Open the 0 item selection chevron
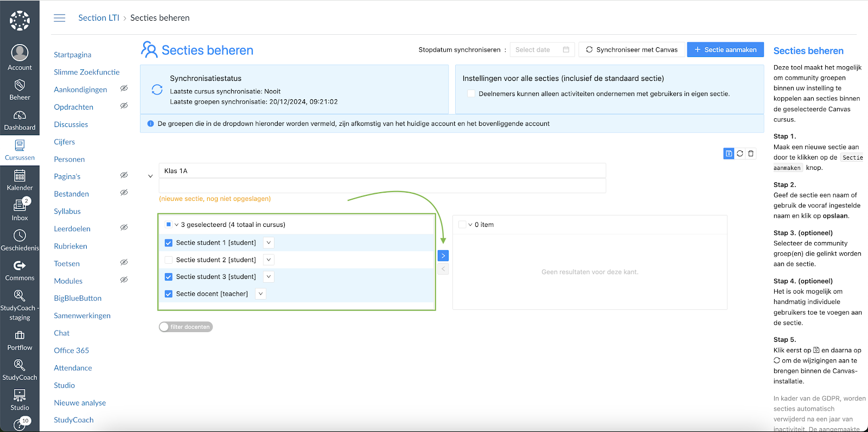Viewport: 868px width, 432px height. coord(470,225)
